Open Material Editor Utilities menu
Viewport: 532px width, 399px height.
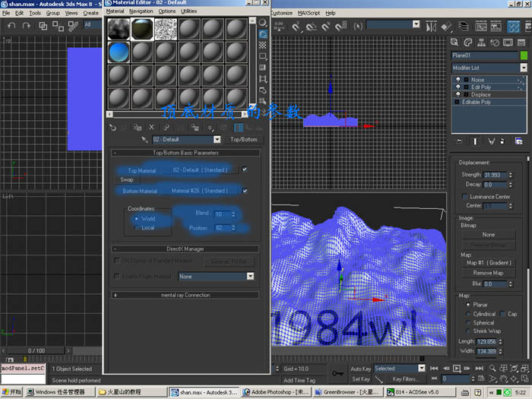(189, 11)
